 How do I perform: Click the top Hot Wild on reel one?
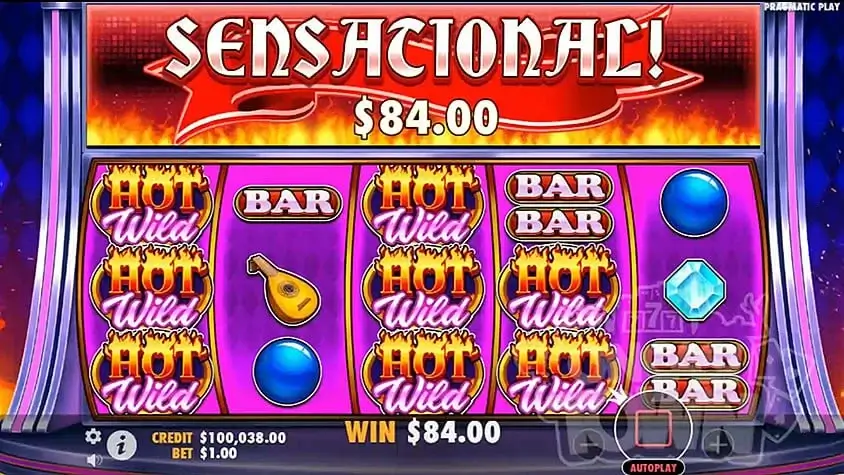(153, 204)
